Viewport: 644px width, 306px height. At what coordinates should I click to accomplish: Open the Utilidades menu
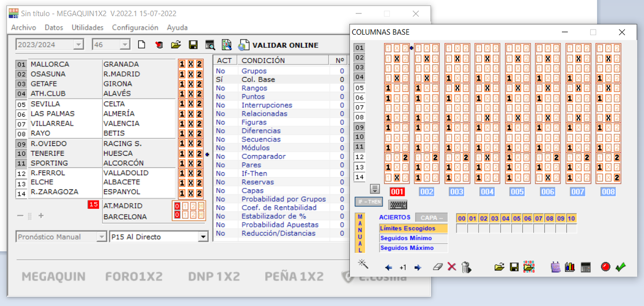point(88,28)
